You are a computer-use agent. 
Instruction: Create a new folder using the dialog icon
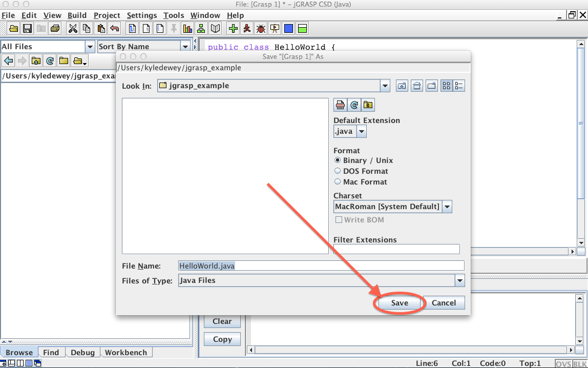pyautogui.click(x=431, y=86)
